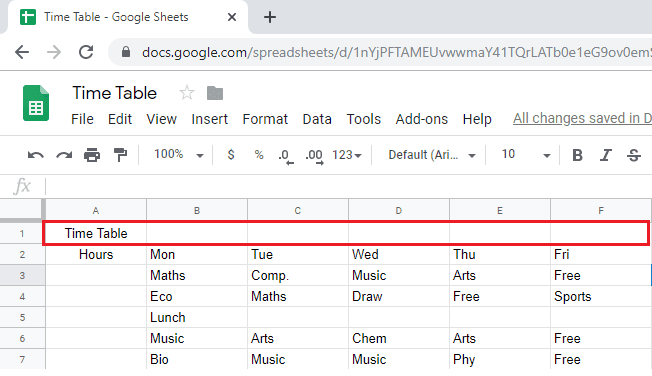652x376 pixels.
Task: Toggle Bold formatting
Action: tap(577, 155)
